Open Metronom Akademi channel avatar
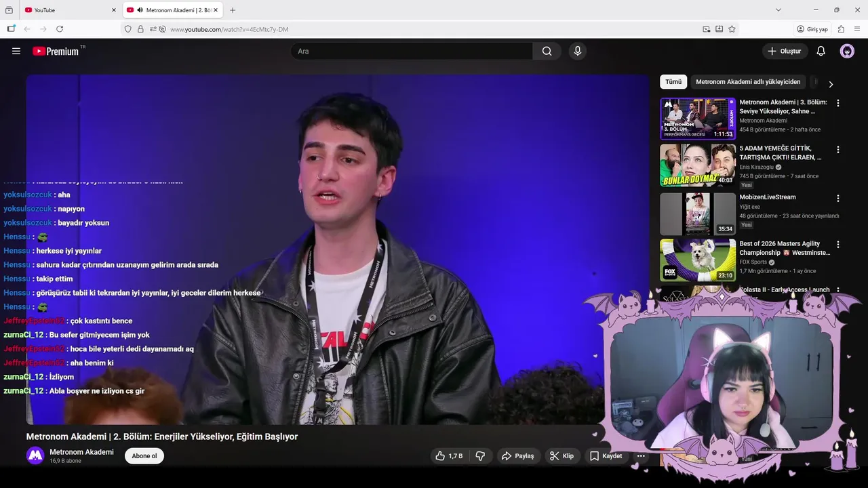The height and width of the screenshot is (488, 868). click(x=35, y=455)
